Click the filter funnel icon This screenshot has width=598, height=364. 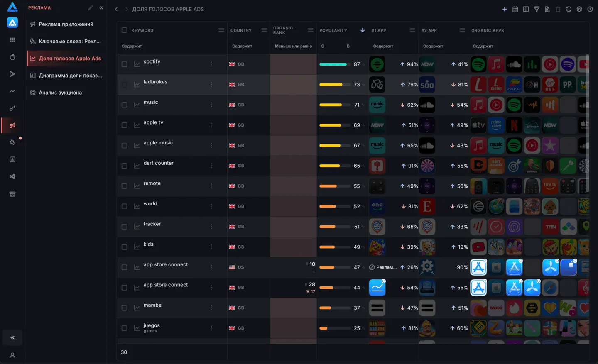click(x=537, y=9)
